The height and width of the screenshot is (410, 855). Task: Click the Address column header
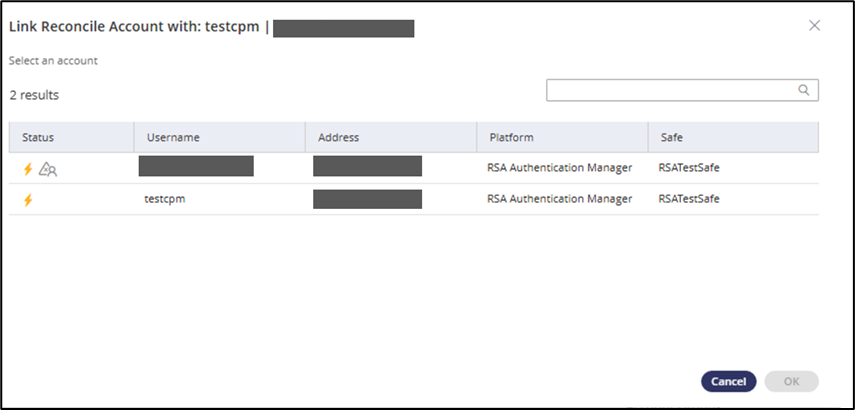338,137
